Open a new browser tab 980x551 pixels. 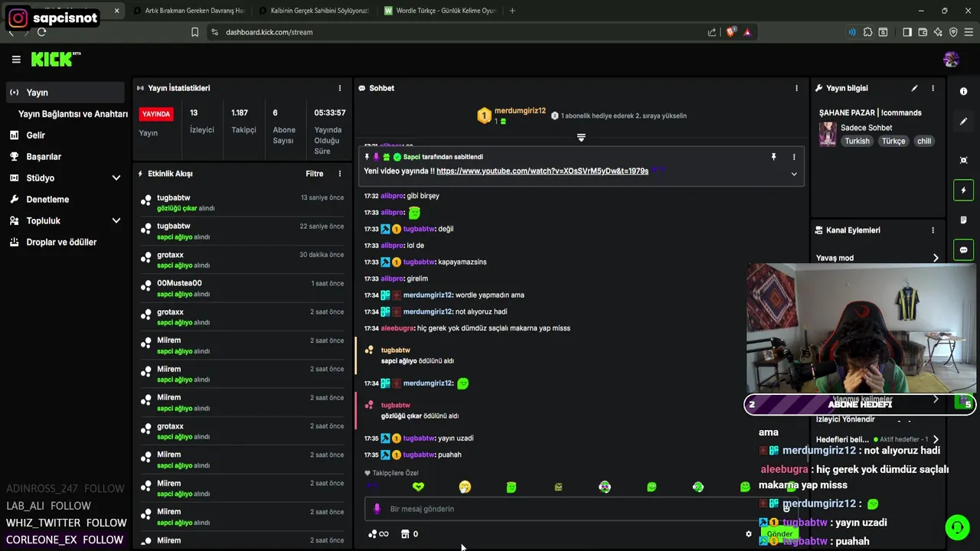(512, 11)
